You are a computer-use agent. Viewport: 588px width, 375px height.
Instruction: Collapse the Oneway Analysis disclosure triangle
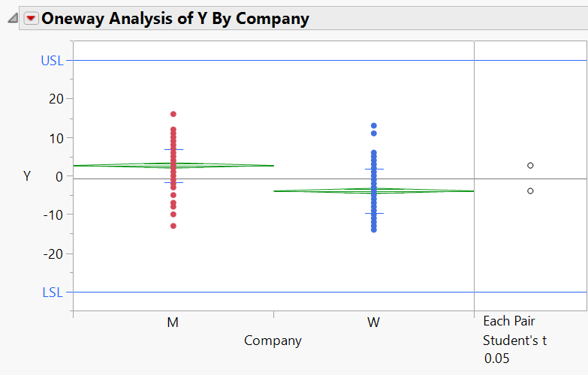coord(12,19)
